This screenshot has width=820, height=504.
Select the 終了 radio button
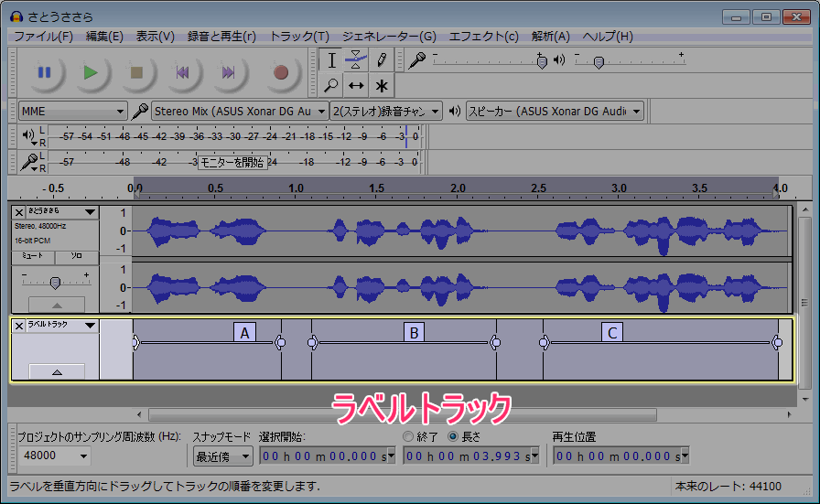click(x=408, y=436)
